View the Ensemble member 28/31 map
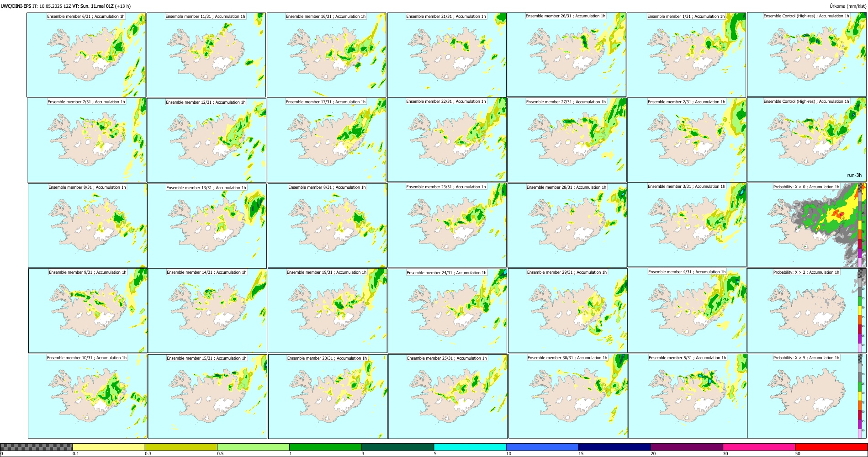868x457 pixels. (x=567, y=225)
